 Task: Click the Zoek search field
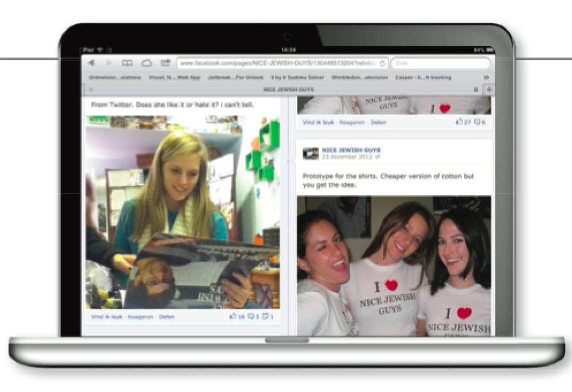click(x=440, y=63)
